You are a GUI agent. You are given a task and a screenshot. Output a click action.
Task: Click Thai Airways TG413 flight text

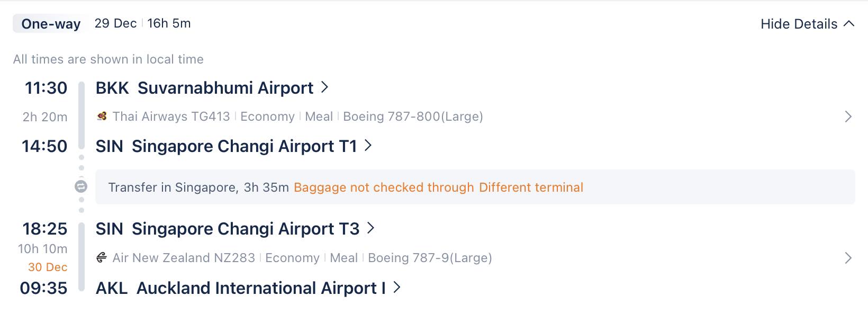coord(171,116)
